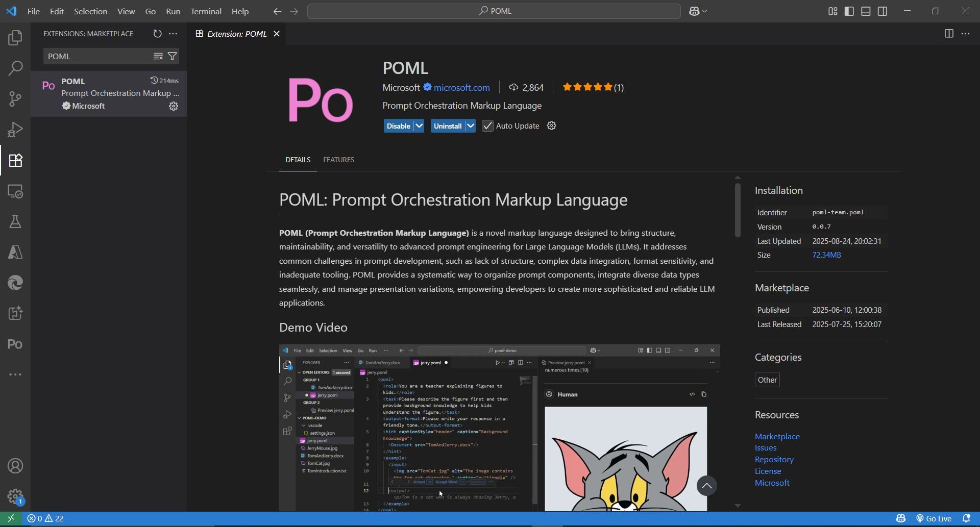Screen dimensions: 980x527
Task: Open the Copilot dropdown chevron
Action: pos(705,11)
